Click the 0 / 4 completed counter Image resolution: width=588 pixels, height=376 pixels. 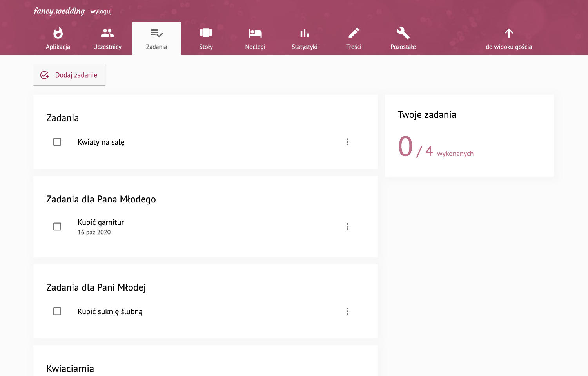(416, 147)
